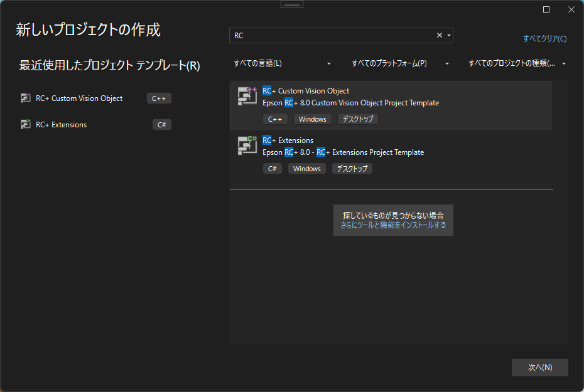Close the new project dialog
The height and width of the screenshot is (392, 584).
click(x=571, y=9)
